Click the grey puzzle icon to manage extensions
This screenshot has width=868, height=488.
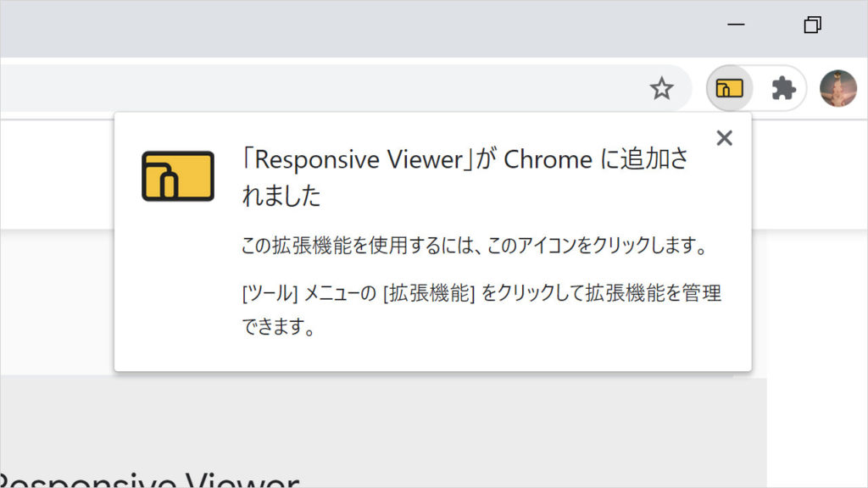coord(782,87)
